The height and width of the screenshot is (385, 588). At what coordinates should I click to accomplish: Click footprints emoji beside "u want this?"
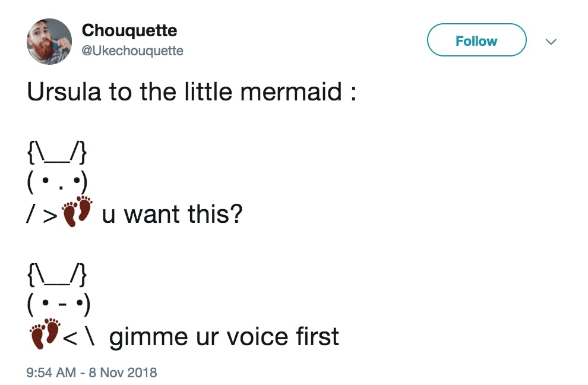[78, 212]
